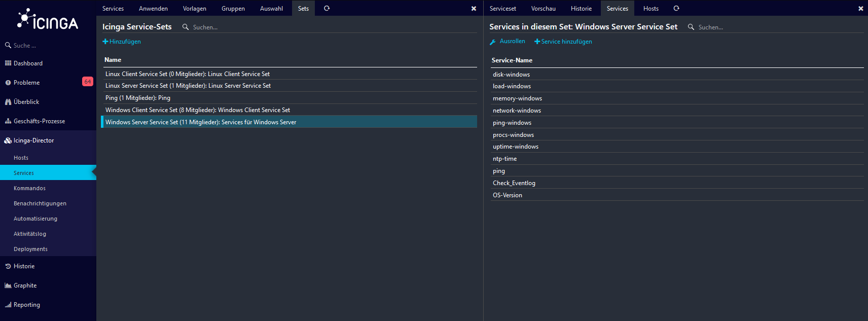Open the ping-windows service

(677, 123)
